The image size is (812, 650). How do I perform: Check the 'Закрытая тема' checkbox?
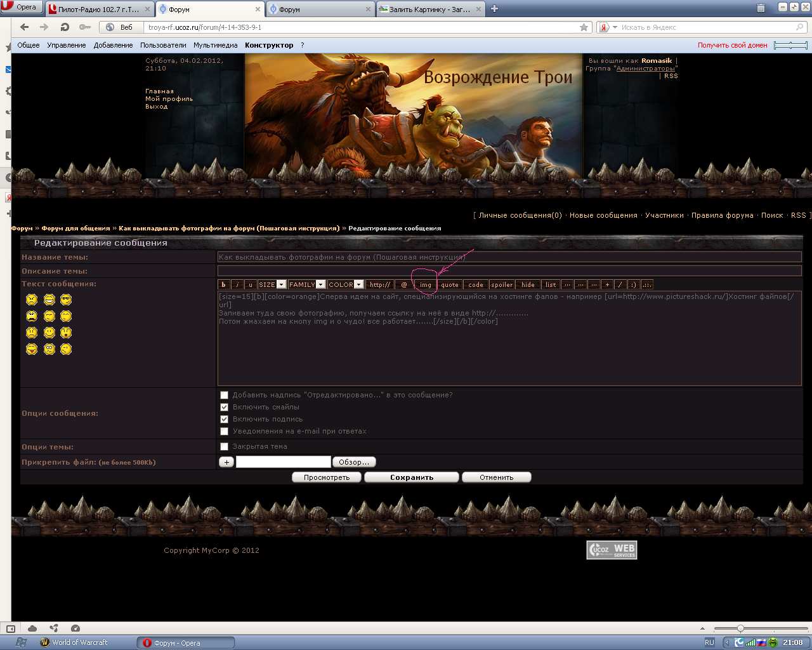coord(224,446)
